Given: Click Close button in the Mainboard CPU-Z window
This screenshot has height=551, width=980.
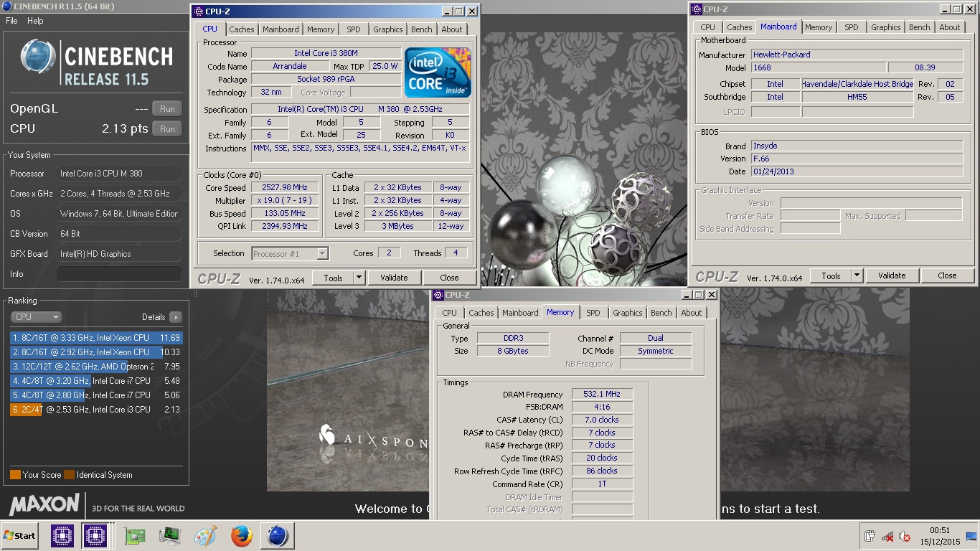Looking at the screenshot, I should coord(948,275).
